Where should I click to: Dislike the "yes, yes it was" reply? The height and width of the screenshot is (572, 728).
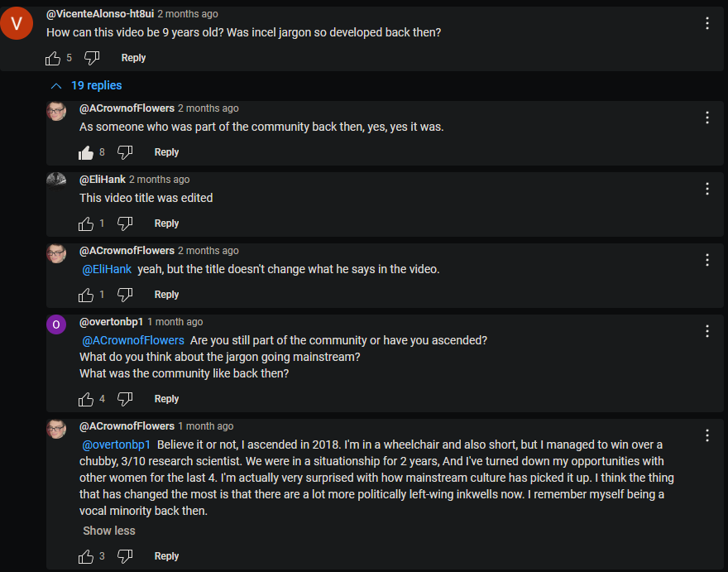[125, 152]
